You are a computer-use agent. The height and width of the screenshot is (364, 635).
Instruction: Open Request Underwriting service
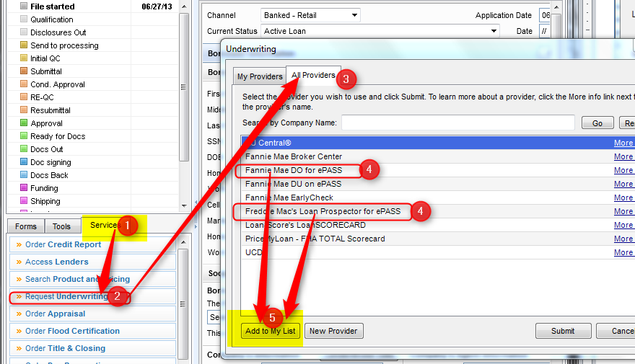[93, 296]
